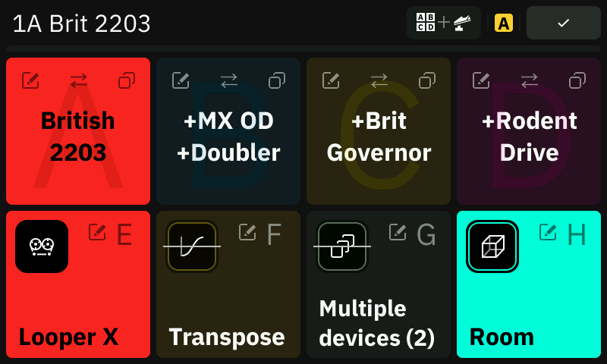Confirm with the checkmark button
Screen dimensions: 607x364
(x=564, y=23)
